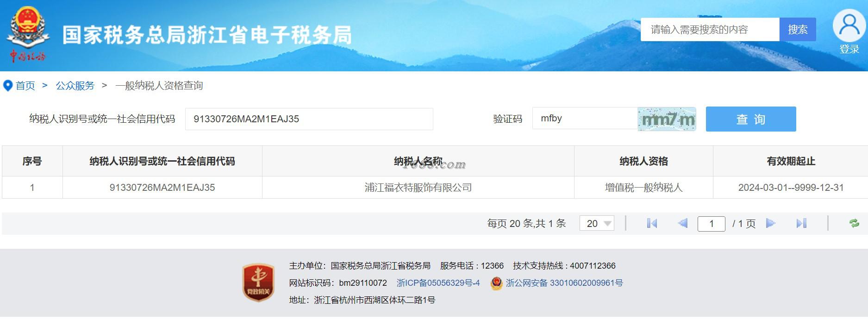
Task: Click the / 1 页 total pages text
Action: tap(744, 224)
